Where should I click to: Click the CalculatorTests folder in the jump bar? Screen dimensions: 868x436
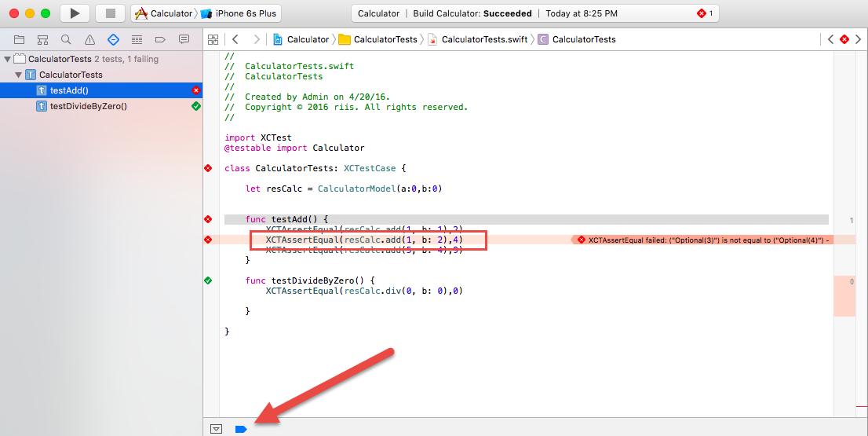[378, 39]
